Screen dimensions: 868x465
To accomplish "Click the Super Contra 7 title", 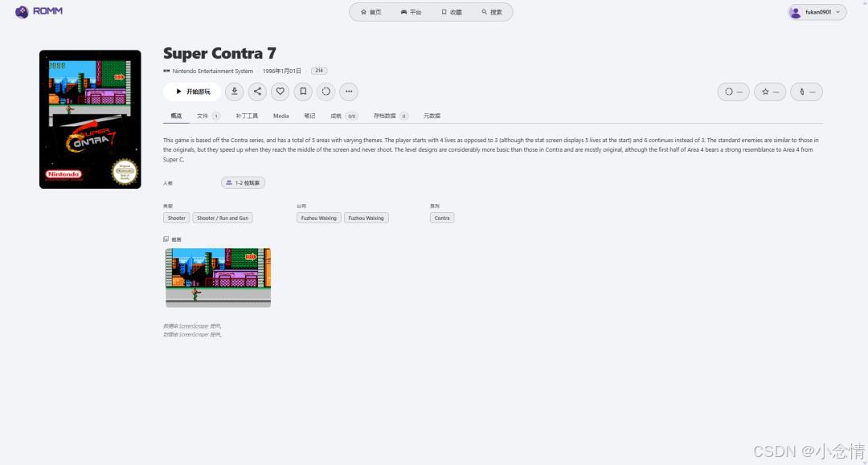I will point(219,53).
